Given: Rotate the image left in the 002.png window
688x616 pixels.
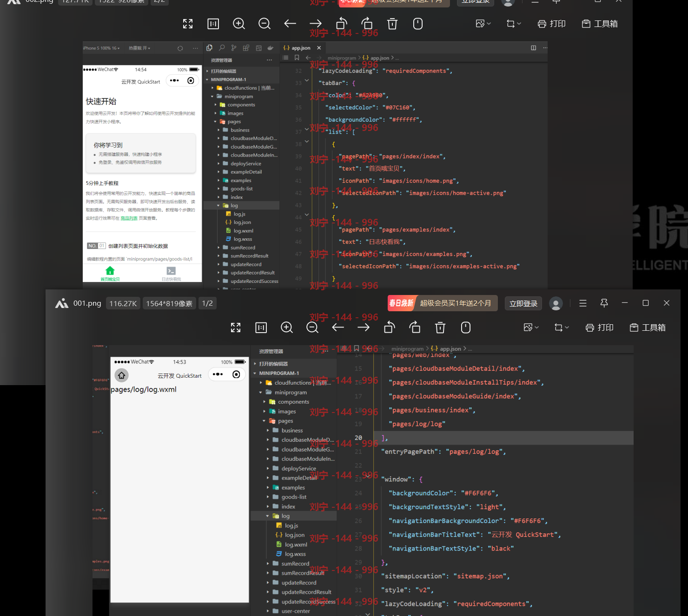Looking at the screenshot, I should tap(342, 24).
